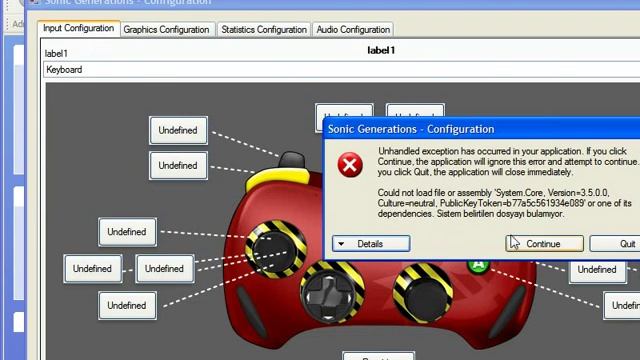Go to the Audio Configuration tab

click(353, 30)
